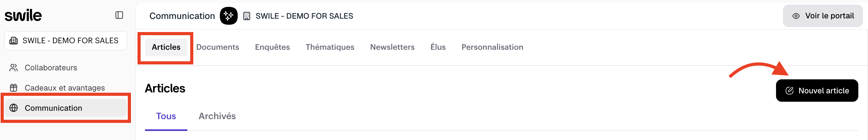Image resolution: width=868 pixels, height=140 pixels.
Task: Go to the Newsletters tab
Action: coord(392,47)
